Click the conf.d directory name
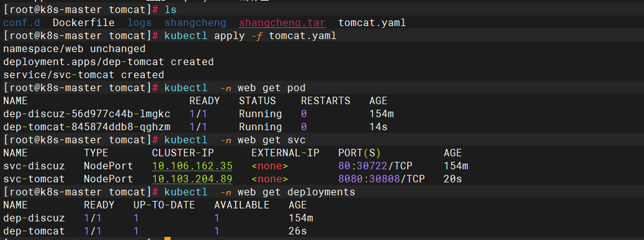Image resolution: width=644 pixels, height=240 pixels. pos(22,23)
